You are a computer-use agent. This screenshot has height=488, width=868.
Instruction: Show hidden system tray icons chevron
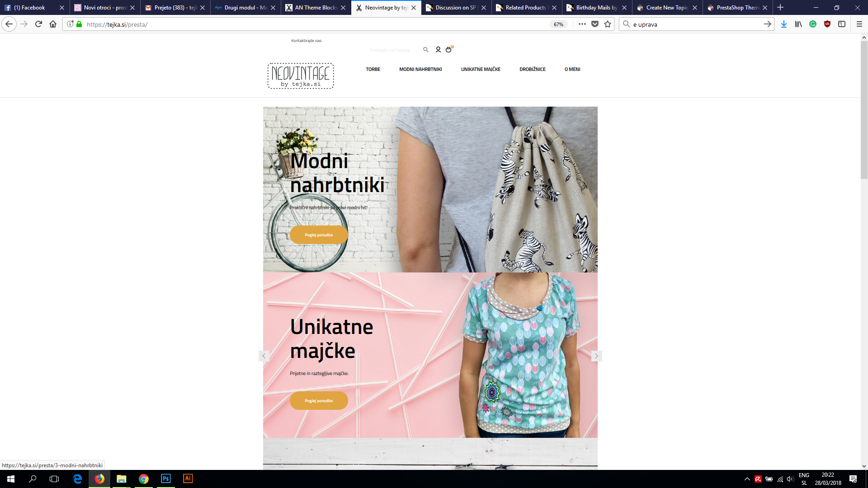click(747, 479)
